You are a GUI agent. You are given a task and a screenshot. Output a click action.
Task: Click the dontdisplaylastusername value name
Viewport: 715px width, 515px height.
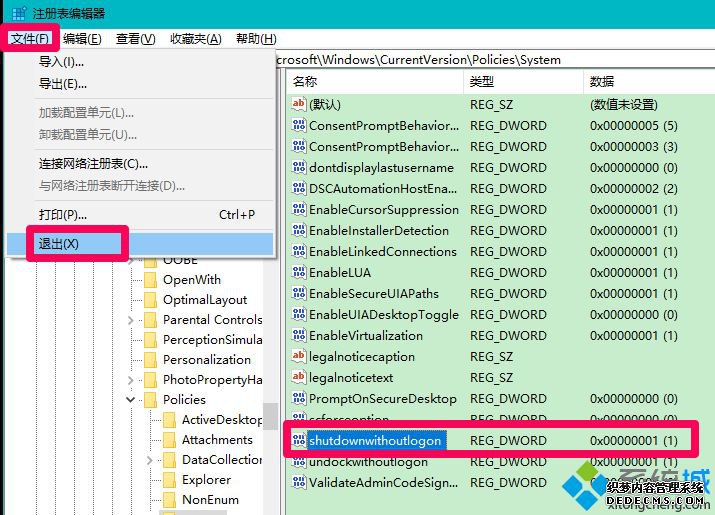tap(381, 167)
